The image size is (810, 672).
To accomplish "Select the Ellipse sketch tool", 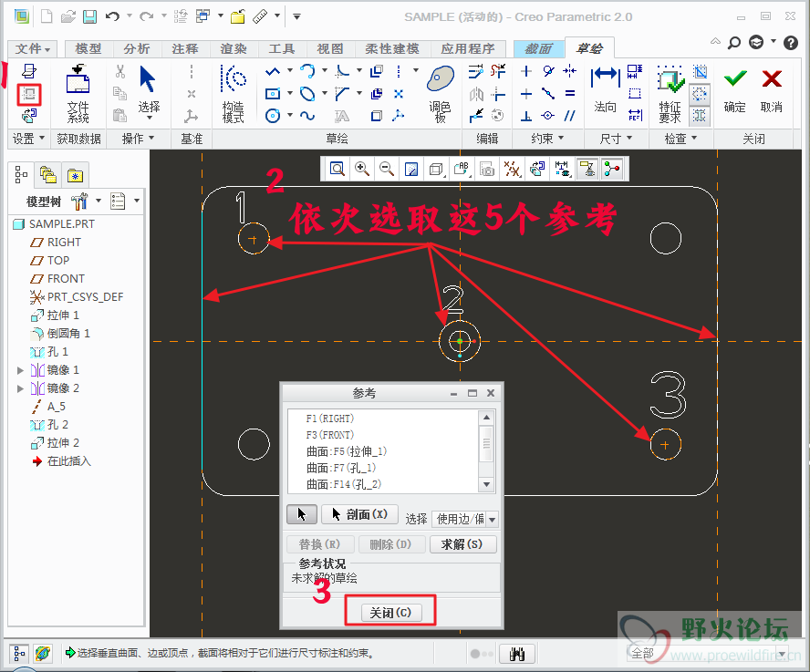I will [307, 94].
